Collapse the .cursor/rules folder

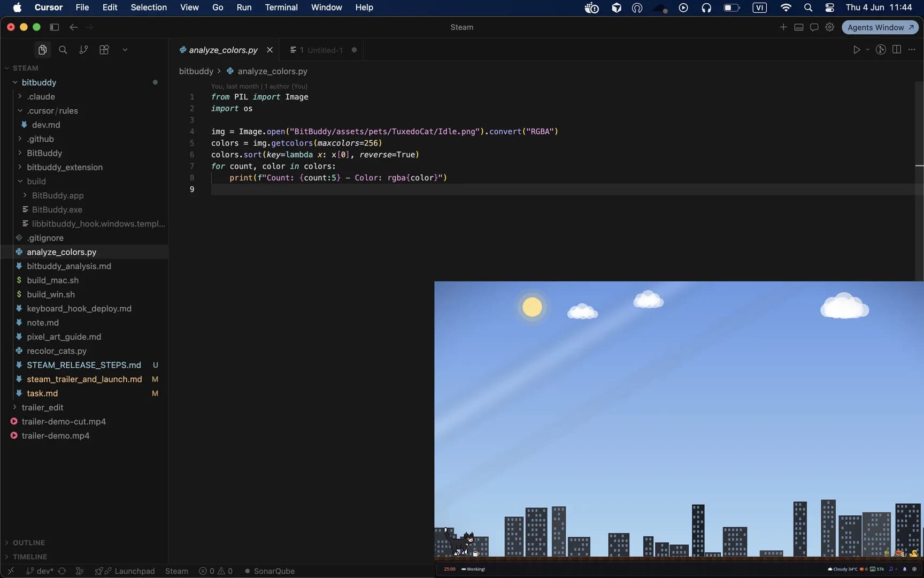point(84,111)
